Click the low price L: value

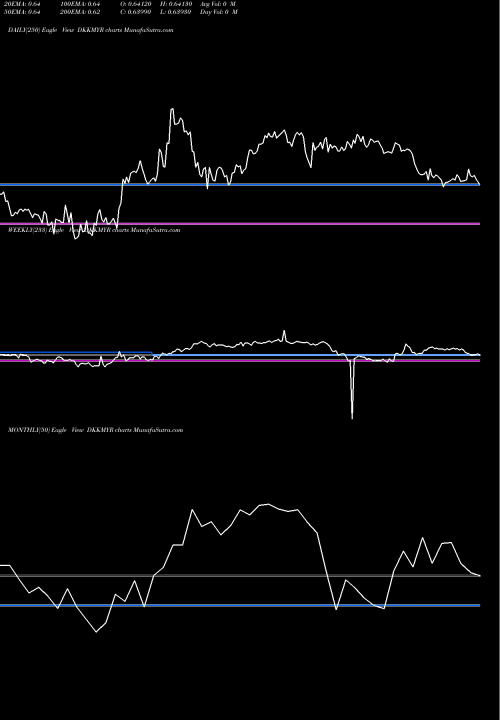point(176,12)
